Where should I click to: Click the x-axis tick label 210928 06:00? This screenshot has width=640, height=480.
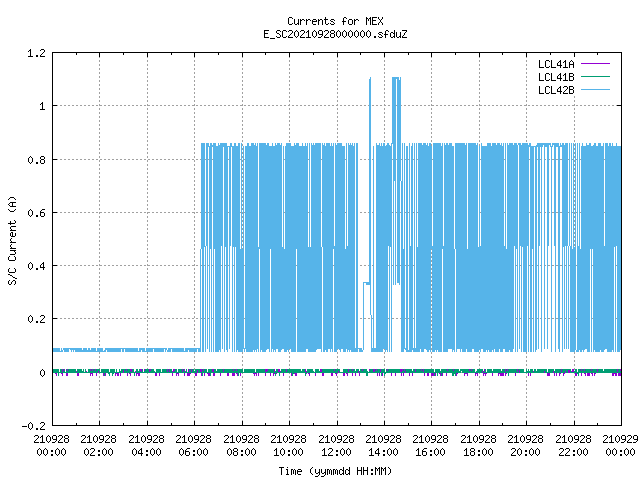[193, 446]
